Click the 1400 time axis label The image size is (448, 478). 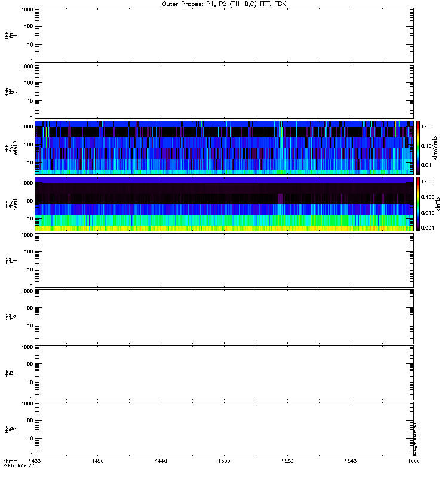(35, 461)
